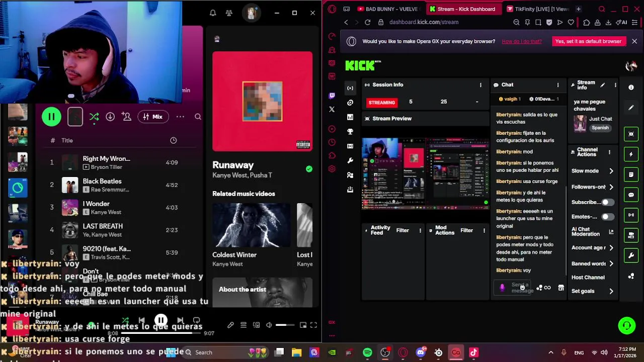644x362 pixels.
Task: Enter Spotify full screen mode
Action: 313,325
